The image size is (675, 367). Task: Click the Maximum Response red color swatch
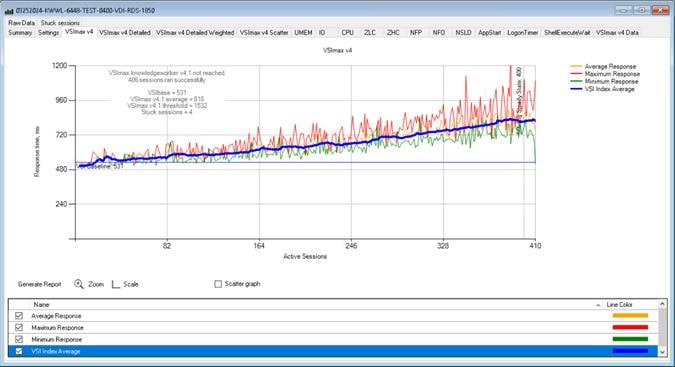click(630, 327)
